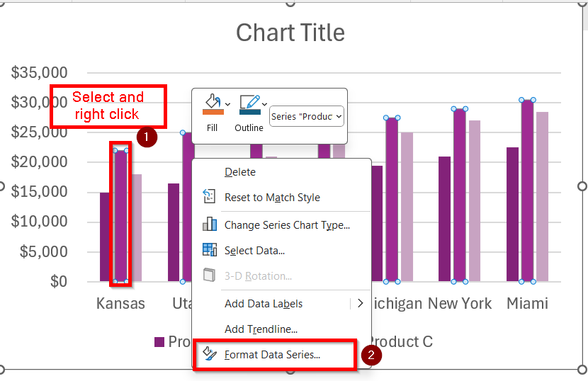Expand the Add Data Labels submenu arrow

click(360, 303)
